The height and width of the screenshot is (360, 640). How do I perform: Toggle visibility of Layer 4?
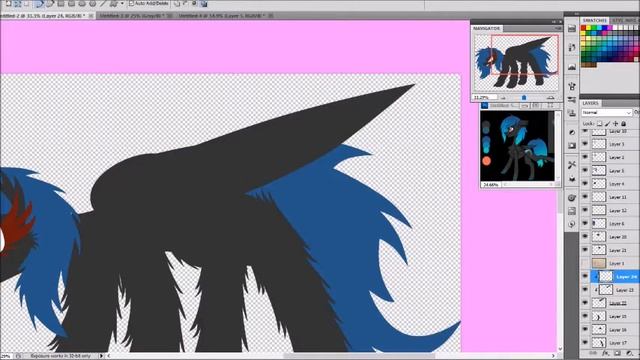tap(585, 183)
